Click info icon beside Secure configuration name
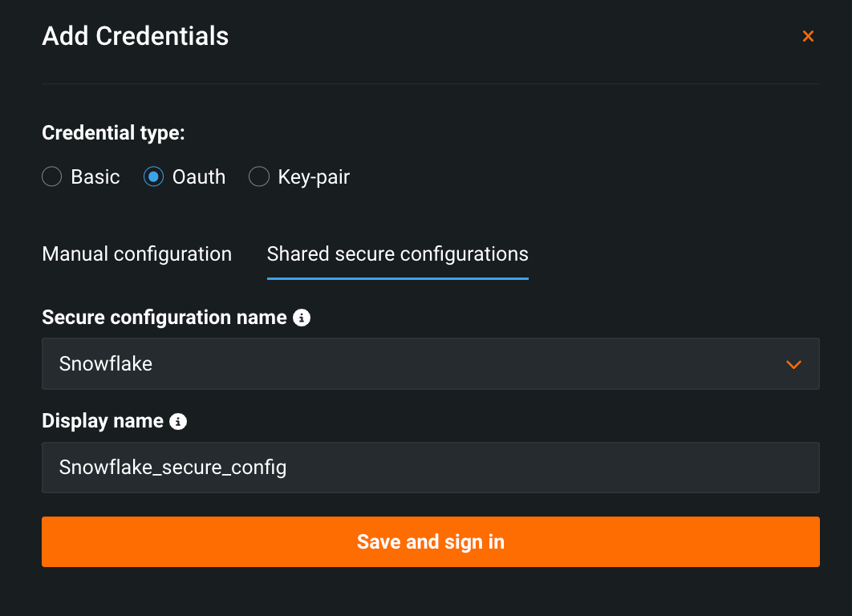 point(302,318)
